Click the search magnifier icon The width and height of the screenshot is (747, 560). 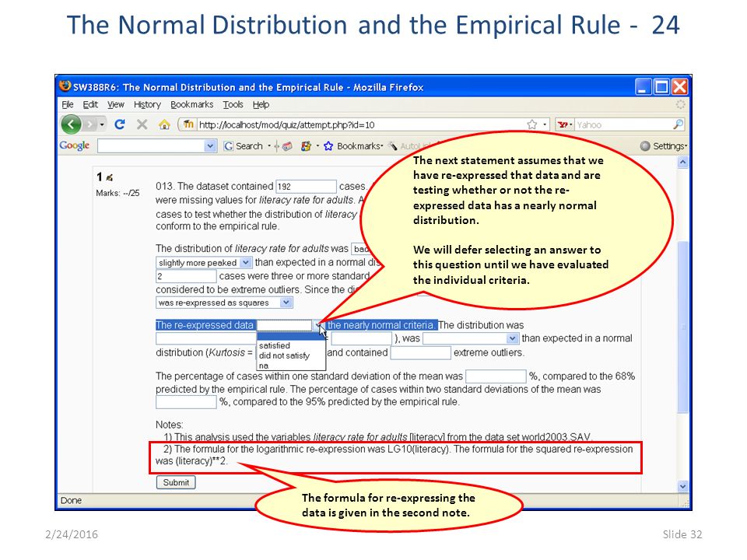pyautogui.click(x=678, y=124)
